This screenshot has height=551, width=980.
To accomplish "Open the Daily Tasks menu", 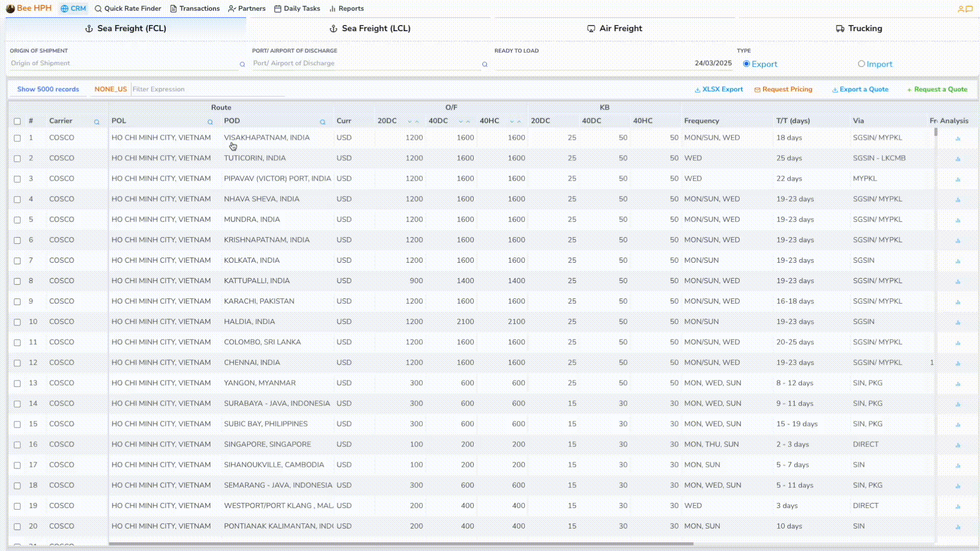I will point(297,9).
